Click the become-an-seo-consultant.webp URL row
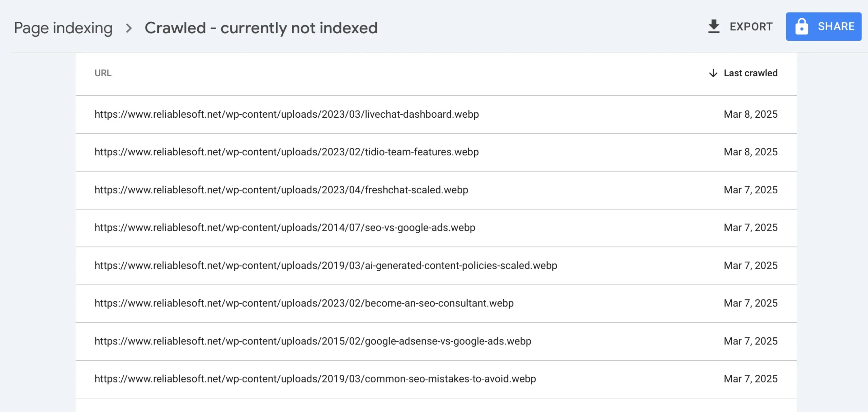 [304, 303]
